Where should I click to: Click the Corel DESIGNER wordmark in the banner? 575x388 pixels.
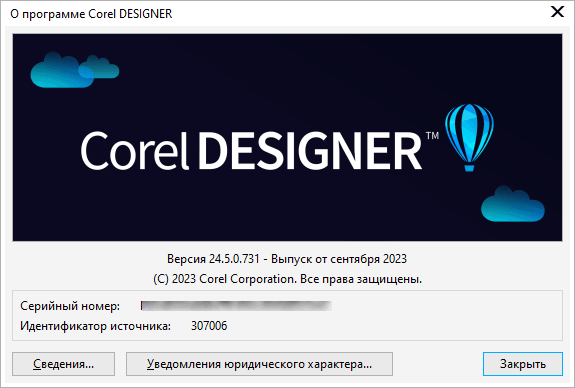click(x=251, y=151)
